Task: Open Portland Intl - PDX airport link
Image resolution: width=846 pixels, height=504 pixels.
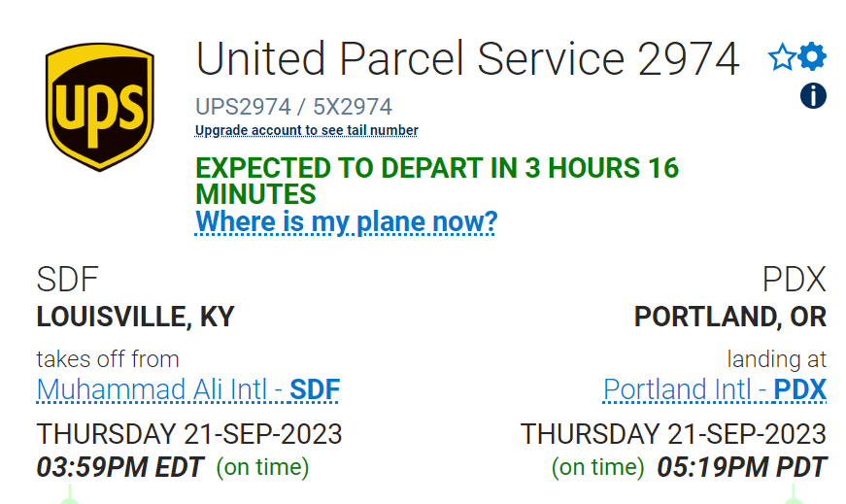Action: 714,390
